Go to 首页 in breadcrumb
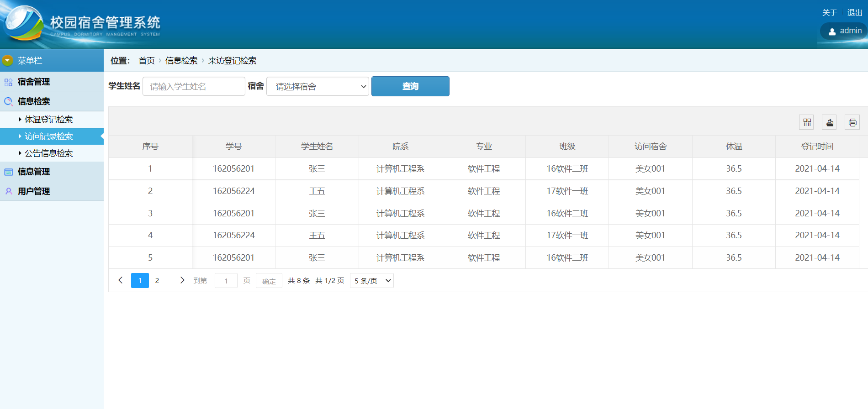 (x=147, y=61)
